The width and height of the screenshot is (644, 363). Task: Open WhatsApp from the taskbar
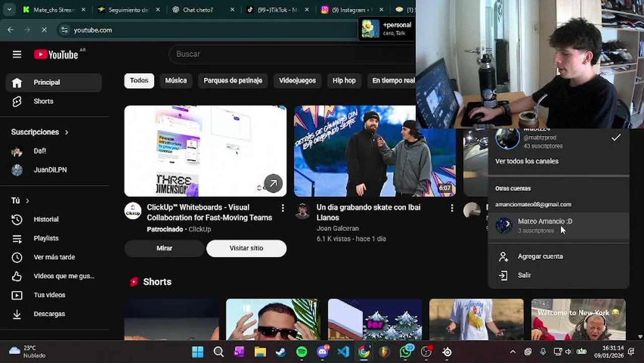click(406, 352)
